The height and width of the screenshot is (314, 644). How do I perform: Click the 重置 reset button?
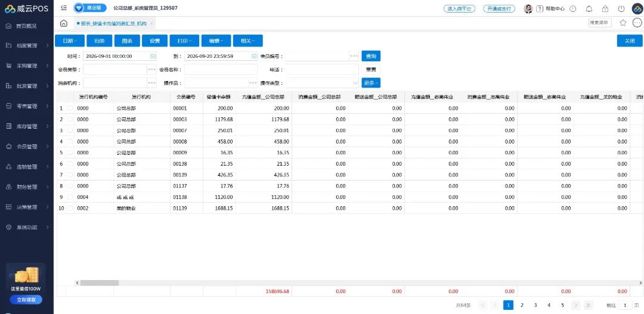click(x=371, y=69)
